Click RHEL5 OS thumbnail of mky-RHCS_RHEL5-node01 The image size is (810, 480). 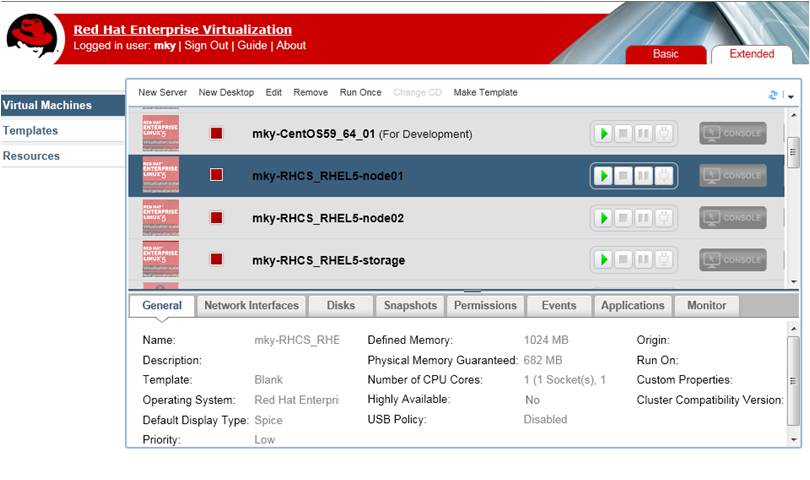click(161, 175)
